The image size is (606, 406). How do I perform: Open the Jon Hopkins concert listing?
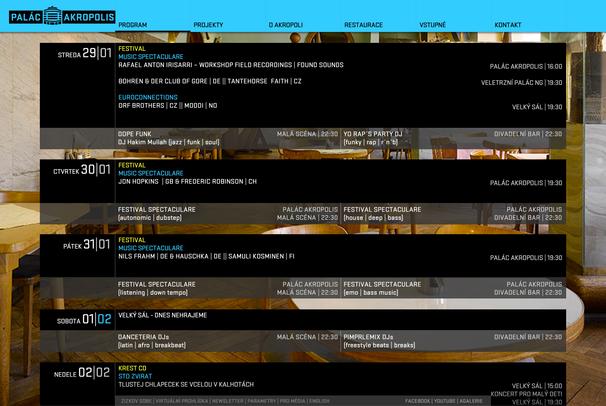point(187,182)
